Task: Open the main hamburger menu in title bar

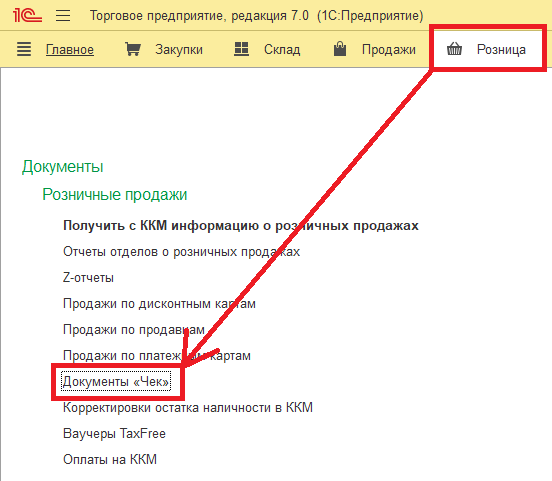Action: pos(63,15)
